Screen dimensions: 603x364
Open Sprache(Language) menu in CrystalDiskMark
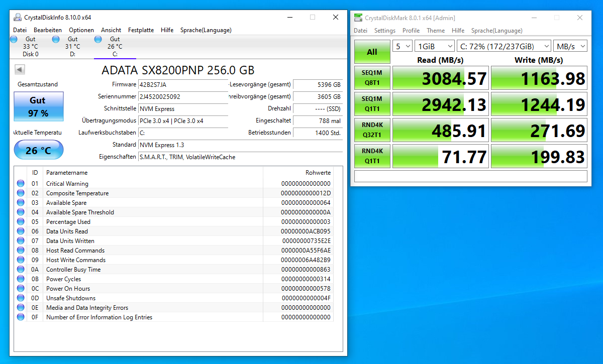tap(497, 31)
